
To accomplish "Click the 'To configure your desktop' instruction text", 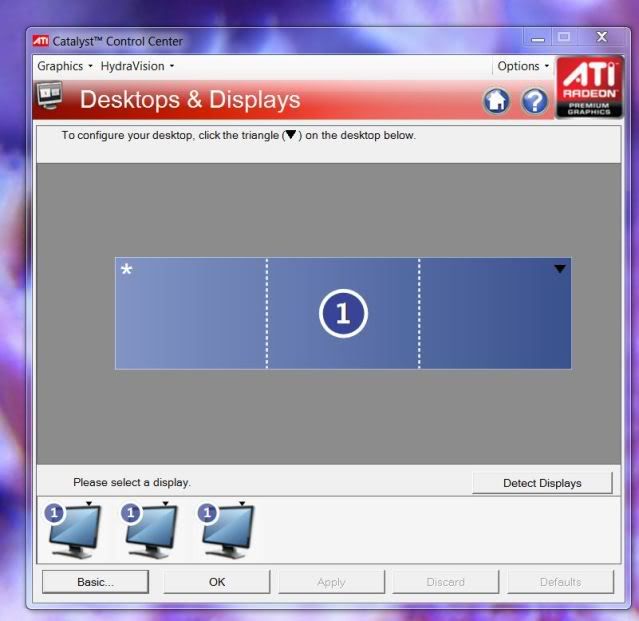I will click(239, 135).
